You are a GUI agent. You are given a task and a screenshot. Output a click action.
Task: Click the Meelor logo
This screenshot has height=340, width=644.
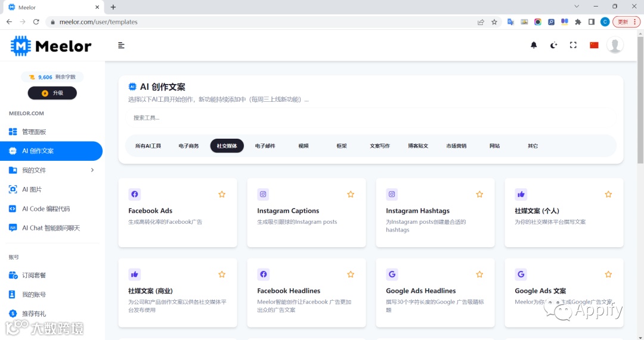(x=51, y=45)
